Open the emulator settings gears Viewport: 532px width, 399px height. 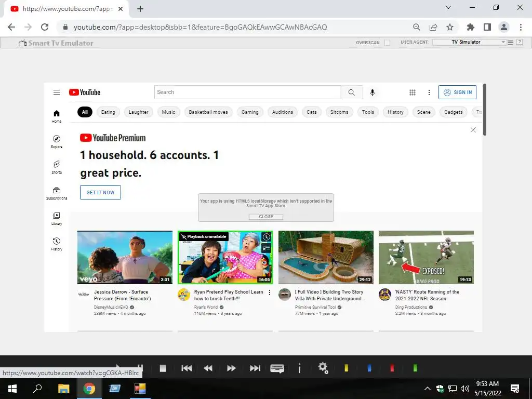[323, 368]
